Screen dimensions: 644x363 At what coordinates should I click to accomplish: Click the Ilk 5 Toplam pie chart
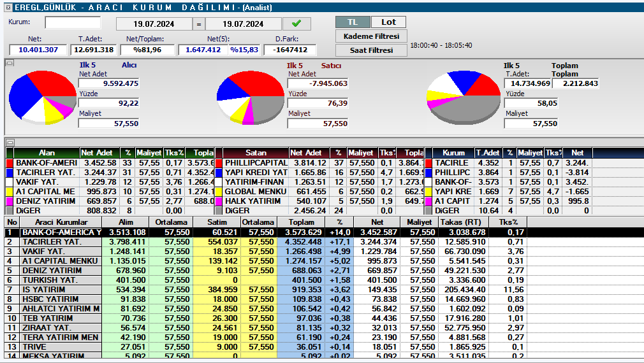(x=464, y=97)
